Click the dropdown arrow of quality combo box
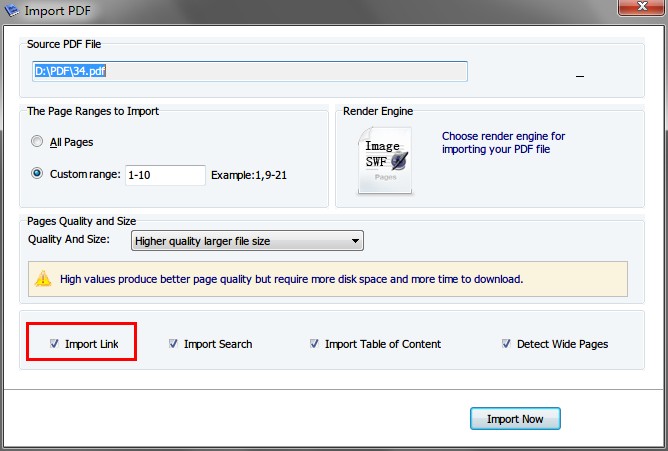This screenshot has width=668, height=451. [355, 241]
